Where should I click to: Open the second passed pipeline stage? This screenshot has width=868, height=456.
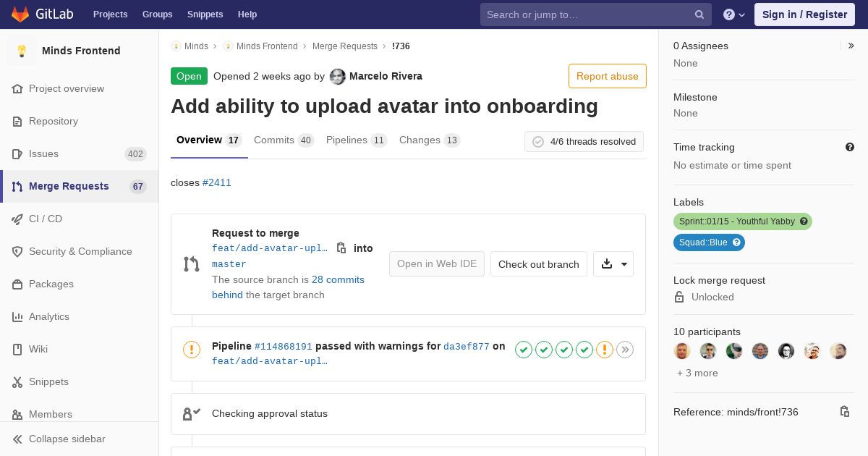click(544, 350)
